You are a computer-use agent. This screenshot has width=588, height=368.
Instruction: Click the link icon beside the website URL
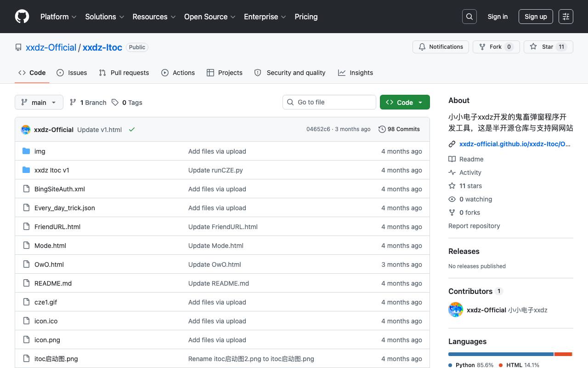452,144
